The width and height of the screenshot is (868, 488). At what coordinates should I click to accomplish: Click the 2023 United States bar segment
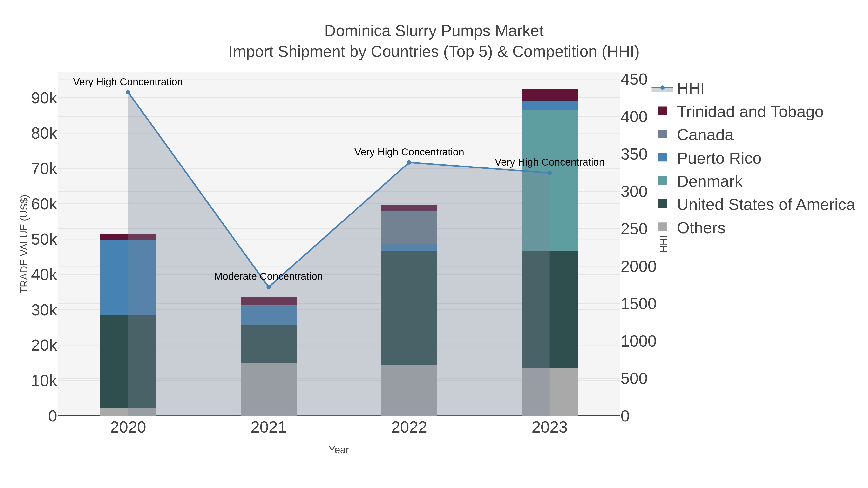[549, 309]
